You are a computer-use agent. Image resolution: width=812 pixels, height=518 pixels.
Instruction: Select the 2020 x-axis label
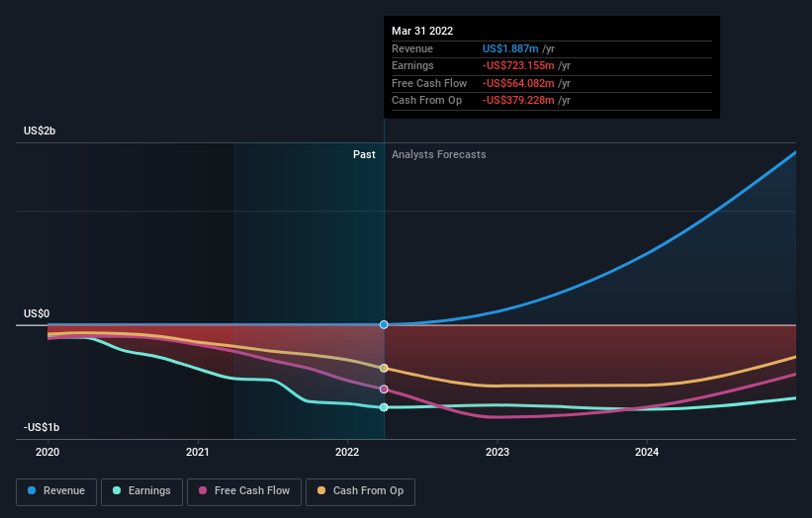pyautogui.click(x=47, y=452)
